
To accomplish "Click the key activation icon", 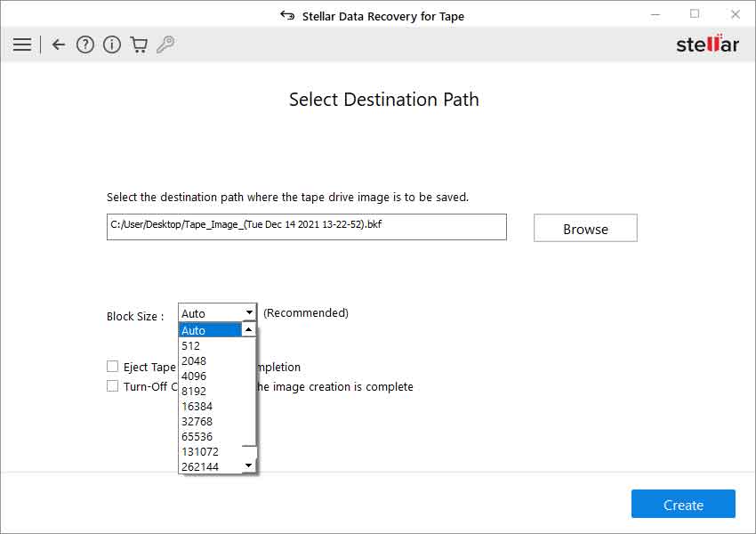I will click(165, 44).
